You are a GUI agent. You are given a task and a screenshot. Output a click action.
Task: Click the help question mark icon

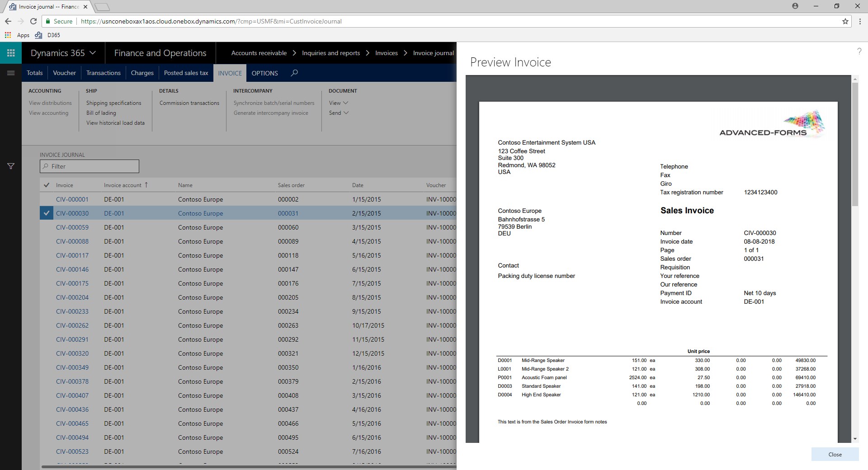point(859,52)
